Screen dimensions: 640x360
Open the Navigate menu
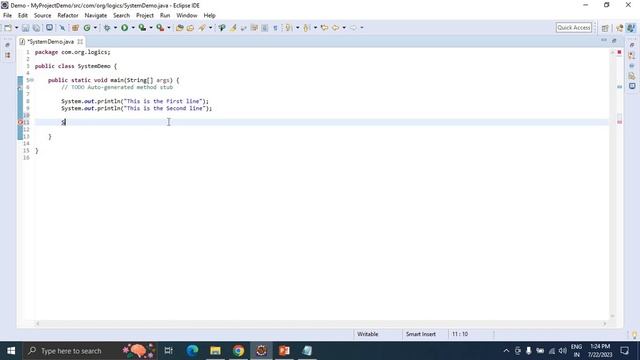click(96, 16)
